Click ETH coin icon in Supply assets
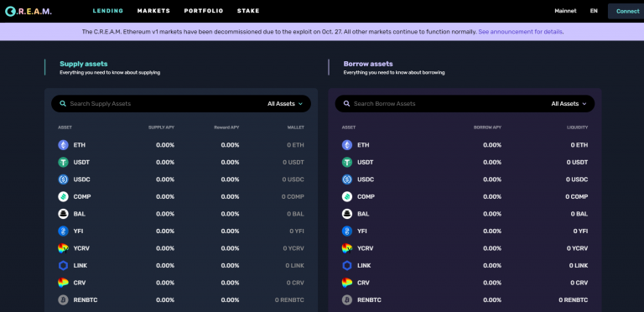This screenshot has height=312, width=644. (x=63, y=145)
